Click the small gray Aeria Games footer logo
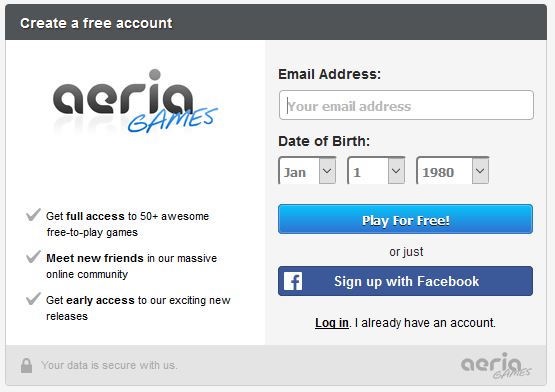Screen dimensions: 555x392 tap(496, 365)
